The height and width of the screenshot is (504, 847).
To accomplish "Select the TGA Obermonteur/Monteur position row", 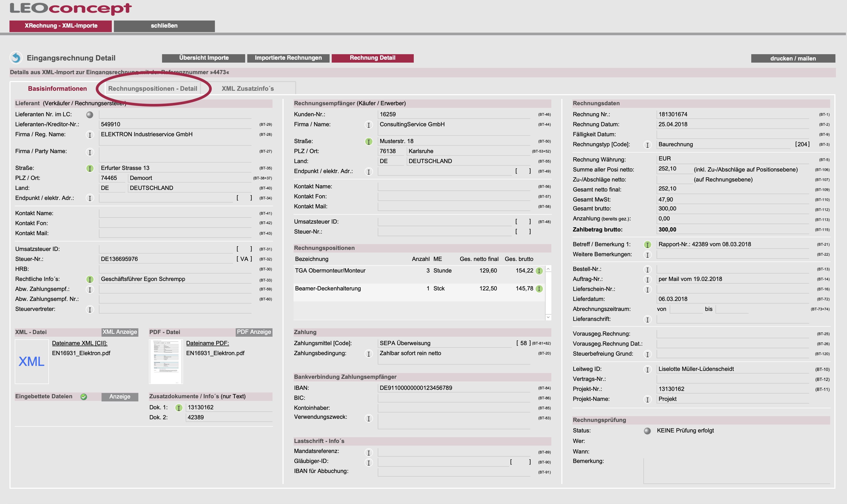I will [x=419, y=274].
